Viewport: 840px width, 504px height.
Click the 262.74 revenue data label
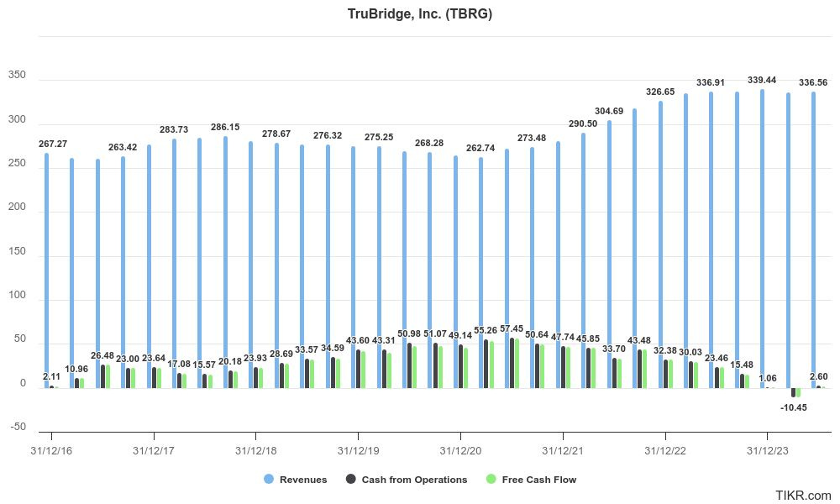click(480, 148)
